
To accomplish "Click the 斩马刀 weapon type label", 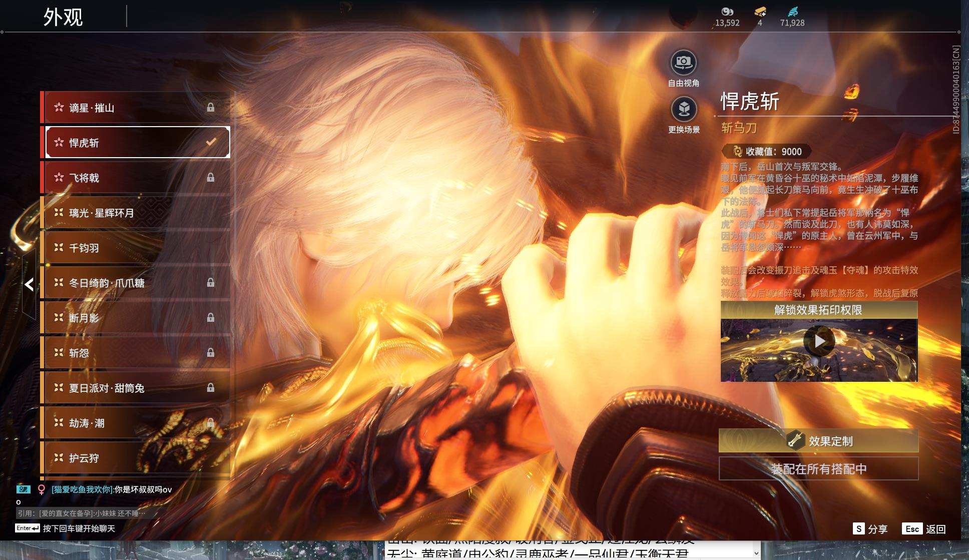I will [739, 128].
